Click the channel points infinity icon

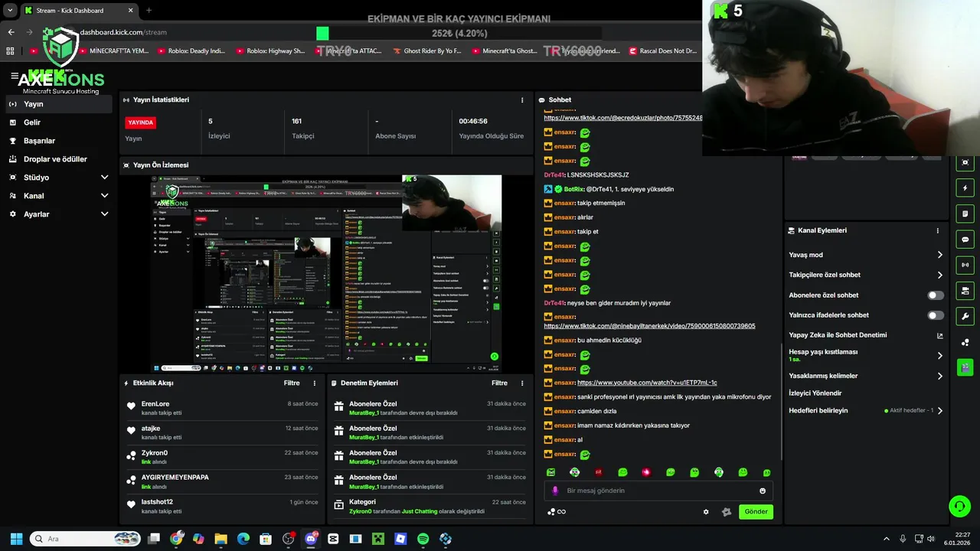557,512
